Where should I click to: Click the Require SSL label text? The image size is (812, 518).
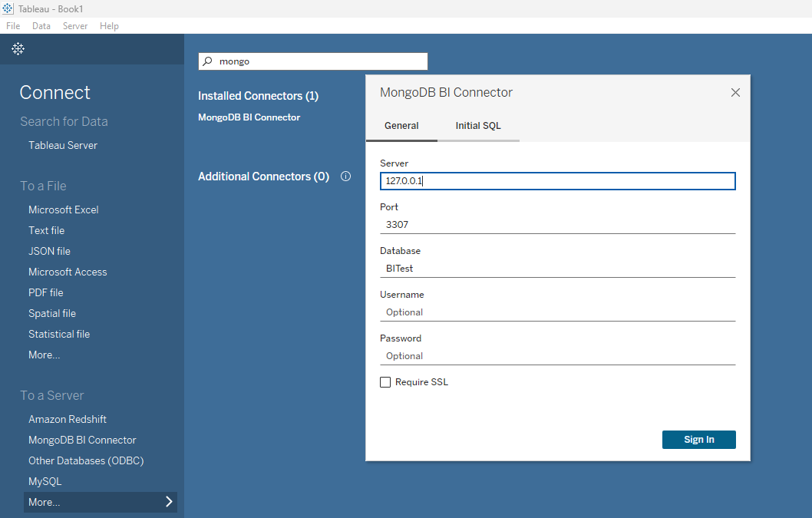(421, 382)
